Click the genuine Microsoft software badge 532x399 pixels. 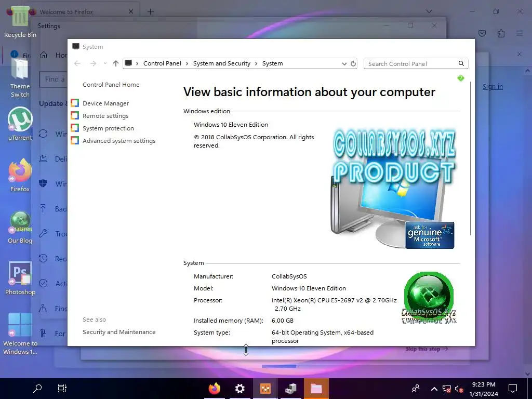[430, 235]
